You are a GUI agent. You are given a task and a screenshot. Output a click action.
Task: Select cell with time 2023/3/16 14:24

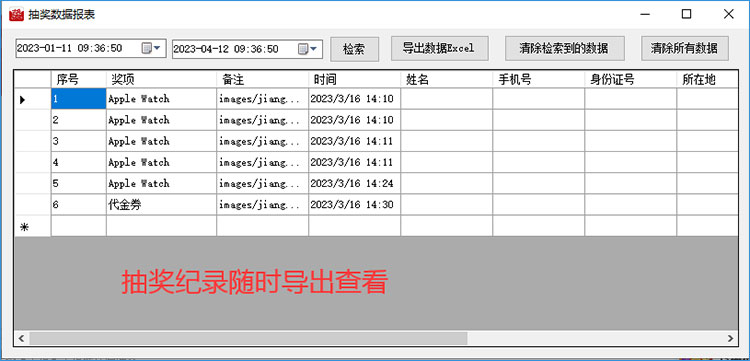[354, 184]
